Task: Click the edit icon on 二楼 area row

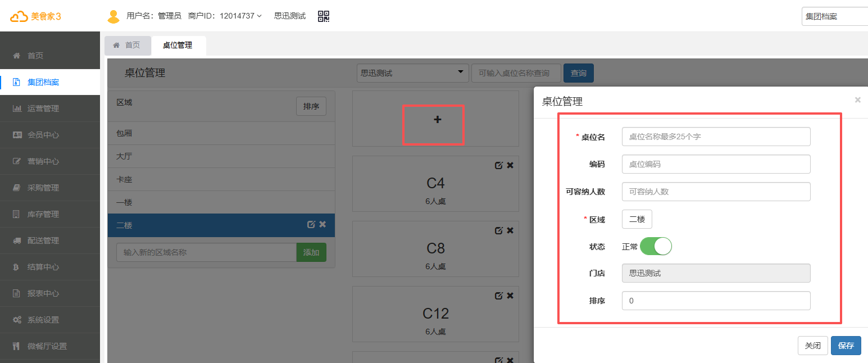Action: tap(311, 224)
